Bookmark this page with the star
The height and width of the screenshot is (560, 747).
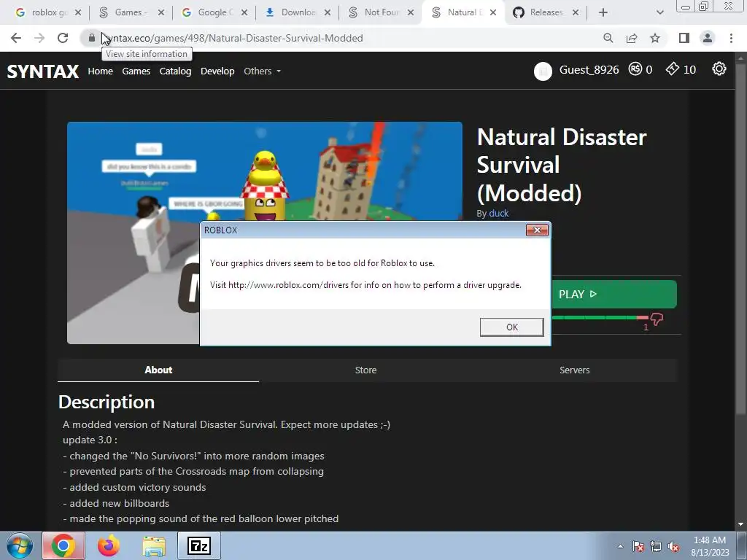(655, 38)
